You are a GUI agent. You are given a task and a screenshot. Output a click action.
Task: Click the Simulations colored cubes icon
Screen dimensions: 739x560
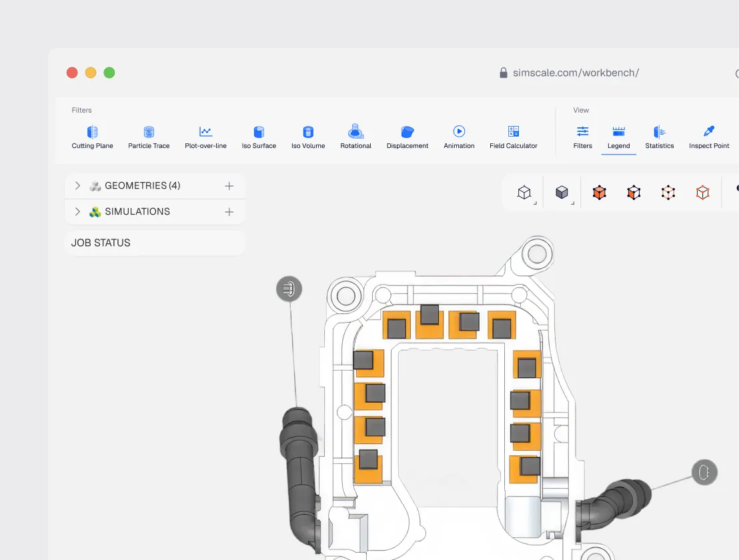click(95, 212)
